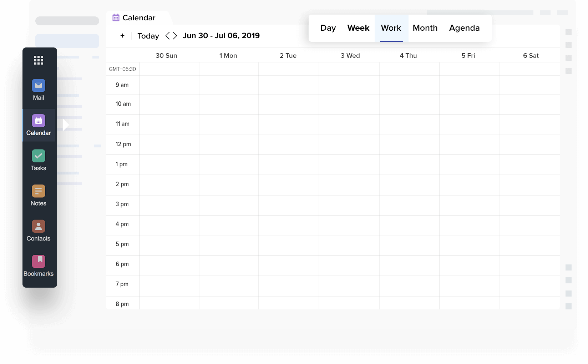Image resolution: width=588 pixels, height=364 pixels.
Task: Click the 3 Wed column header
Action: click(350, 55)
